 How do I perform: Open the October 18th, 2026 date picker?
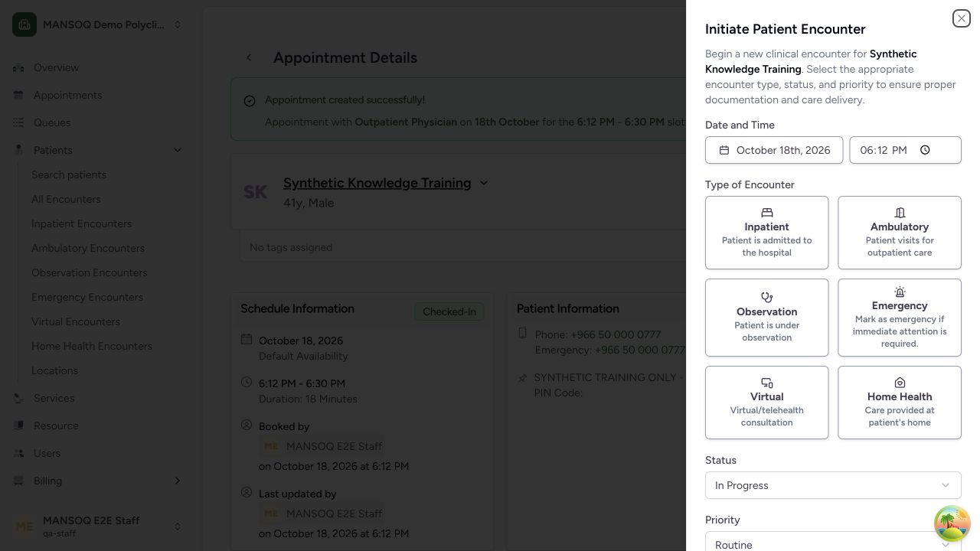[x=774, y=150]
